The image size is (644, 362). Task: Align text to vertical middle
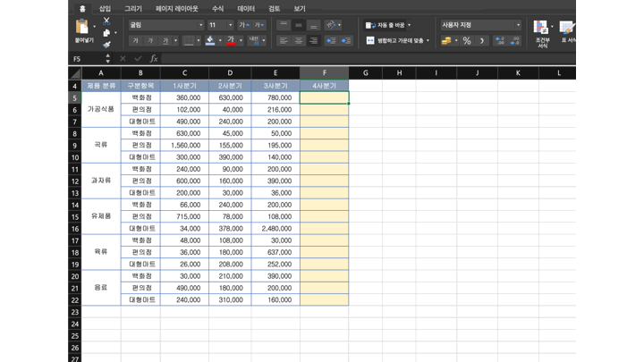[299, 25]
